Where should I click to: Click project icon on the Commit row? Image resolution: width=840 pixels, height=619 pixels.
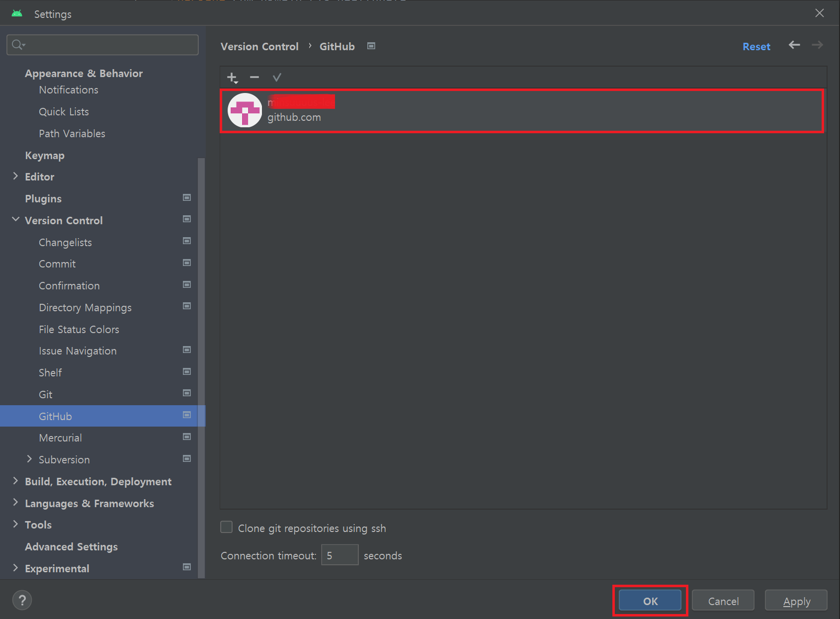point(187,263)
